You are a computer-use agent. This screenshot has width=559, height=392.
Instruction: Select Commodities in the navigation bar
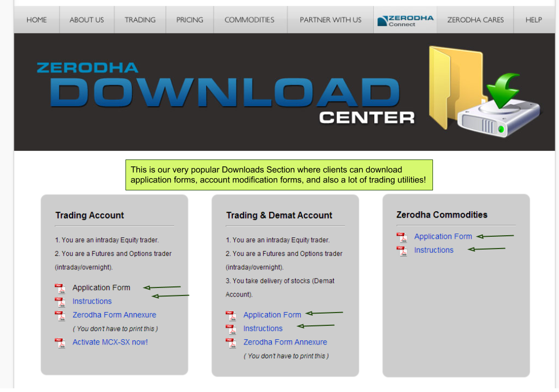[x=249, y=20]
